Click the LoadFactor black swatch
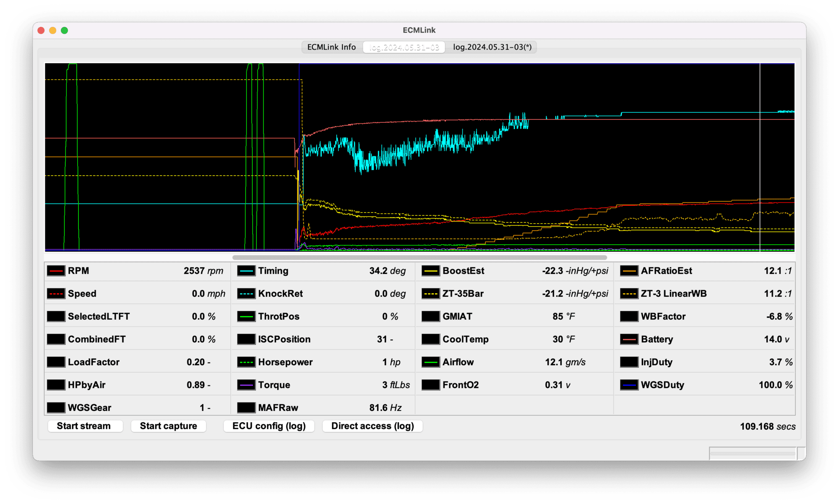 [x=56, y=362]
